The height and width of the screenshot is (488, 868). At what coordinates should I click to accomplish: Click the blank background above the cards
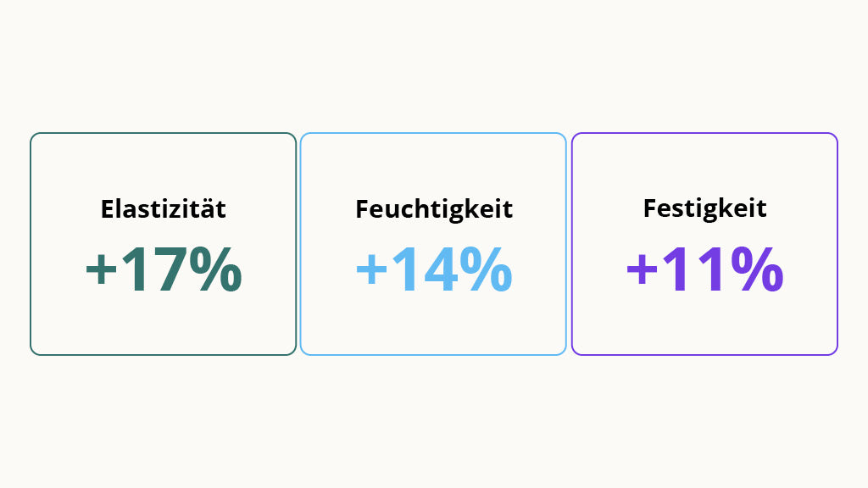[x=434, y=65]
